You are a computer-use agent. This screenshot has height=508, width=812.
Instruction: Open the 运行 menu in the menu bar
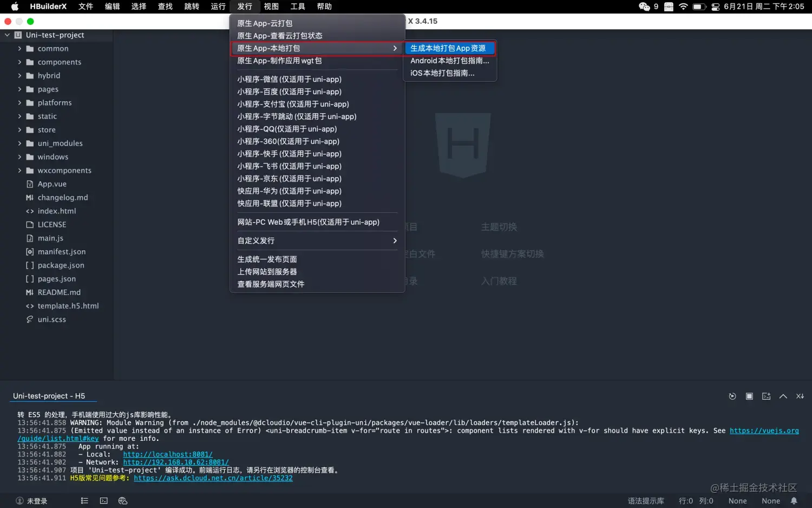tap(218, 6)
